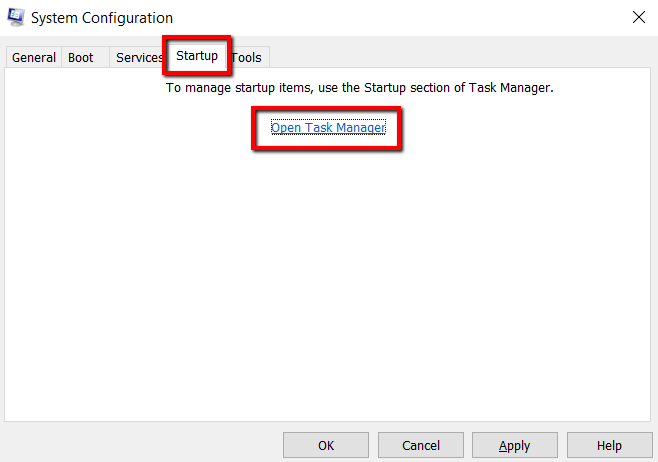Click the System Configuration title text

point(102,18)
